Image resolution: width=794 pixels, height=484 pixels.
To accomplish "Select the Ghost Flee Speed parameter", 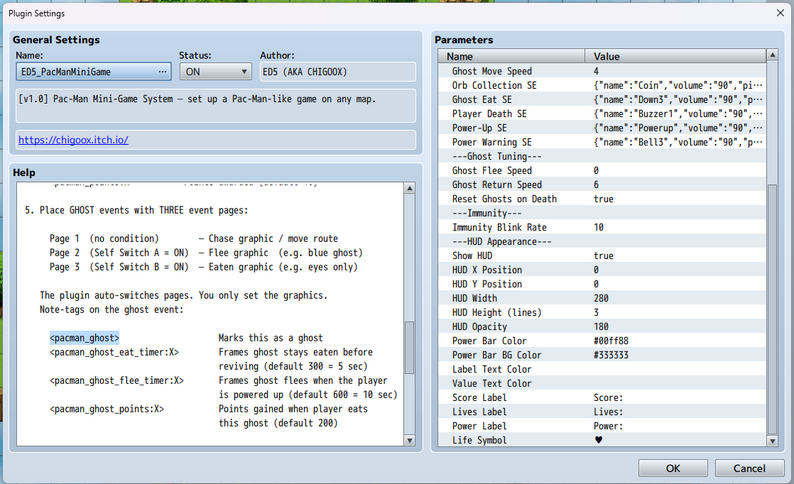I will [x=602, y=171].
